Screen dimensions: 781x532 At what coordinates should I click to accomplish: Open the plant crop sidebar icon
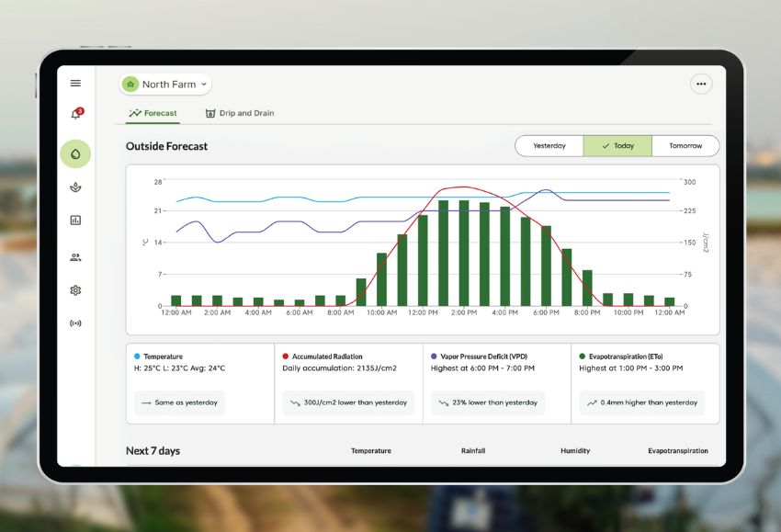point(75,187)
